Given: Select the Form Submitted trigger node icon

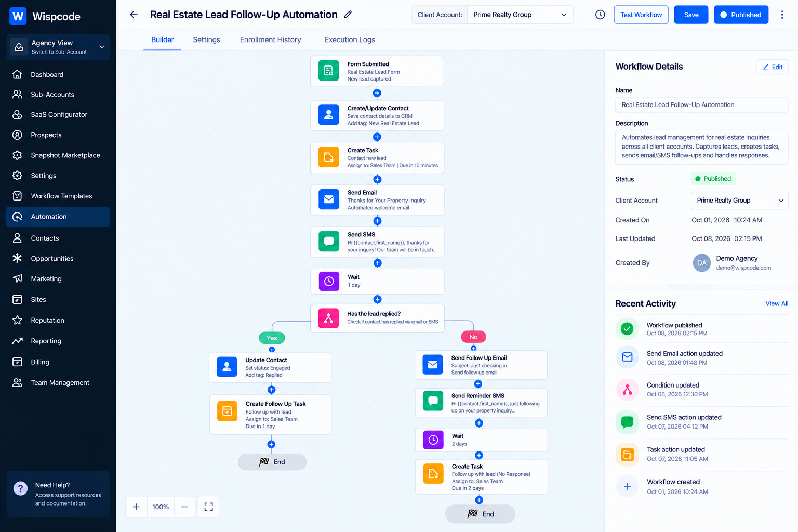Looking at the screenshot, I should click(x=328, y=71).
